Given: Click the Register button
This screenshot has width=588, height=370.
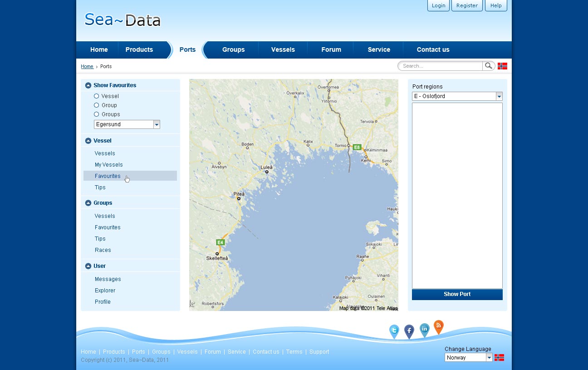Looking at the screenshot, I should [467, 5].
